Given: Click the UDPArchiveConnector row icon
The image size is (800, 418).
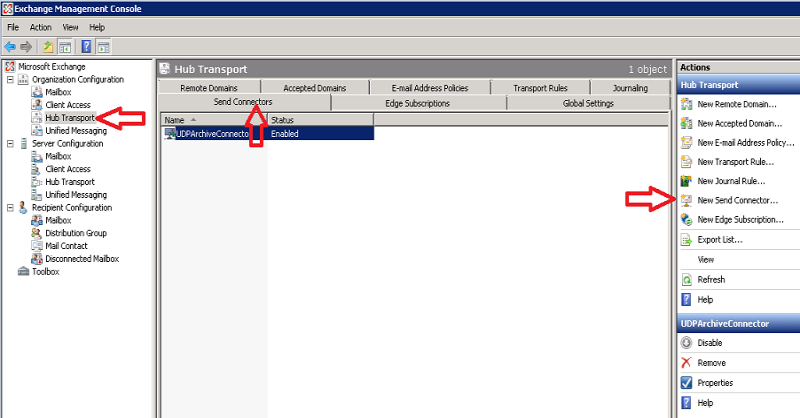Looking at the screenshot, I should (170, 134).
